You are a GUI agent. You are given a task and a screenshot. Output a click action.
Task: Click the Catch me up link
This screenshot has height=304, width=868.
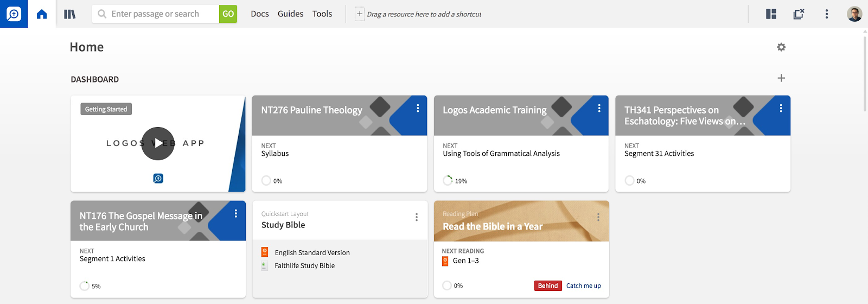tap(584, 286)
